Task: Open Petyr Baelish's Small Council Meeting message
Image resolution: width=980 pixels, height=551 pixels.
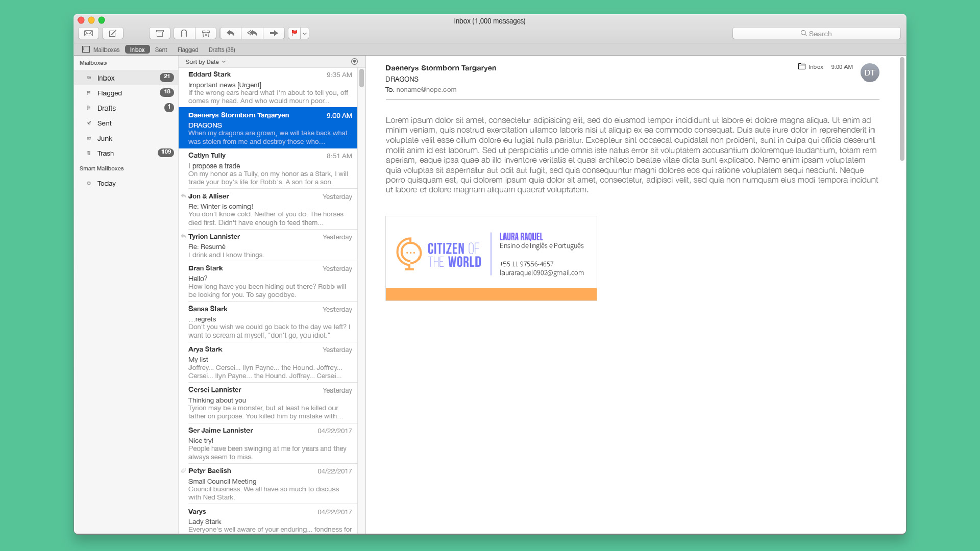Action: 268,484
